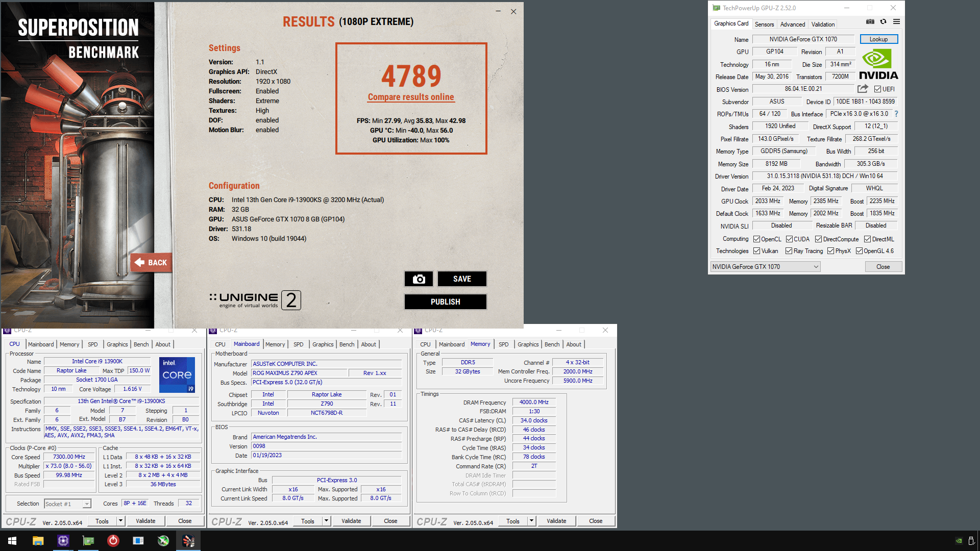Viewport: 980px width, 551px height.
Task: Click the title bar icon of the Memory CPU-Z window
Action: click(x=418, y=330)
